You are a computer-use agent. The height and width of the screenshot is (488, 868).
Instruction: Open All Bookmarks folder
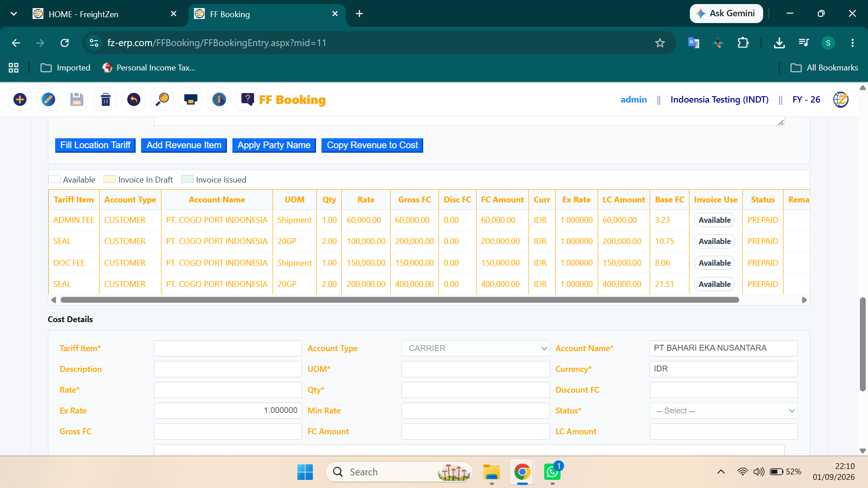(x=824, y=68)
